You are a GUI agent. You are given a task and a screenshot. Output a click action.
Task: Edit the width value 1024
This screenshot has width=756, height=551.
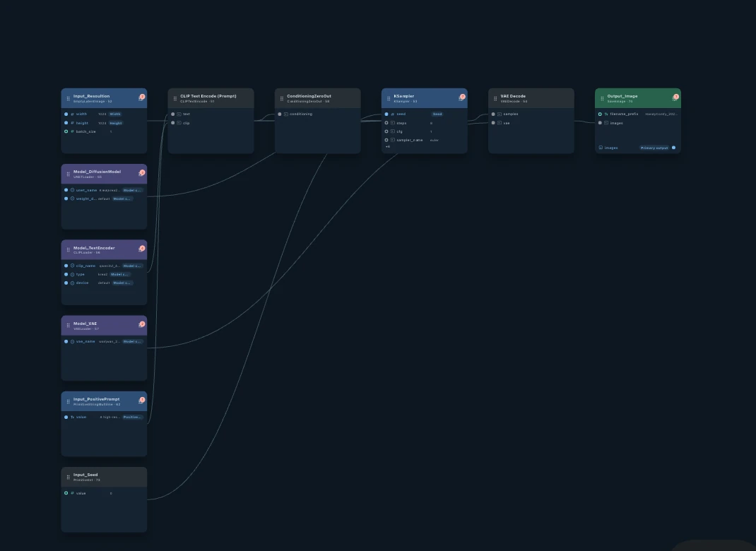click(102, 114)
